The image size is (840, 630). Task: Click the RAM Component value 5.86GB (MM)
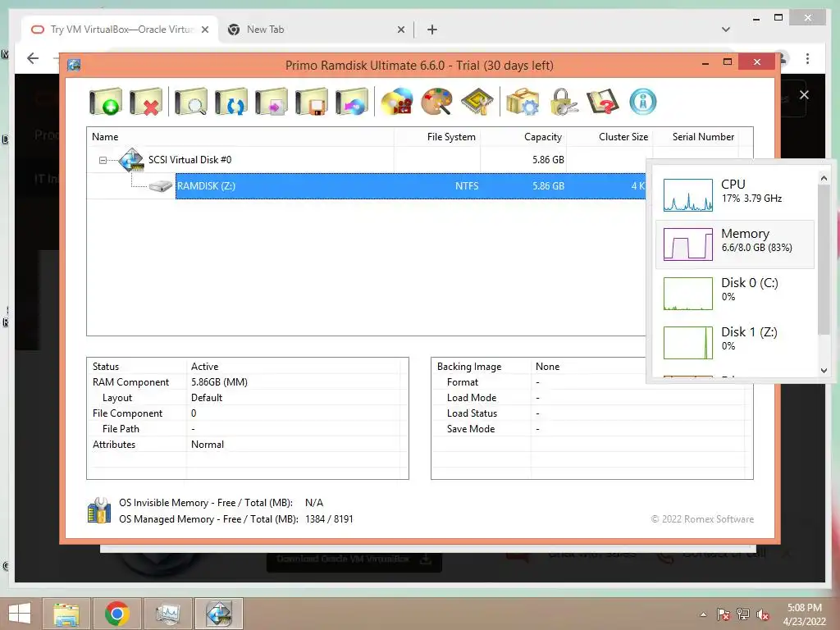[219, 382]
